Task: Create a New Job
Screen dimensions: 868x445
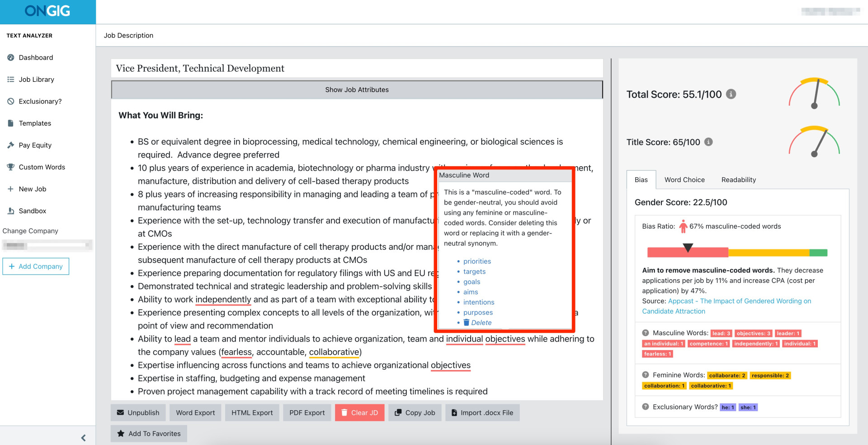Action: (x=33, y=189)
